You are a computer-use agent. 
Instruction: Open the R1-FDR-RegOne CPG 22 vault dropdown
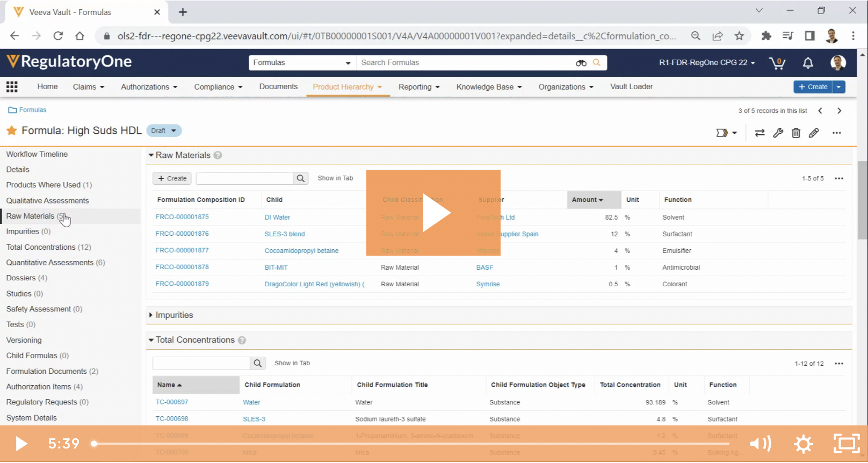(x=707, y=63)
